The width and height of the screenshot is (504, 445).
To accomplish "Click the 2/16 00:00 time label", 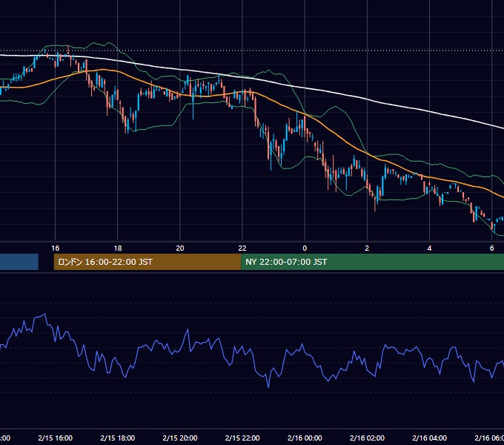I will [x=305, y=438].
